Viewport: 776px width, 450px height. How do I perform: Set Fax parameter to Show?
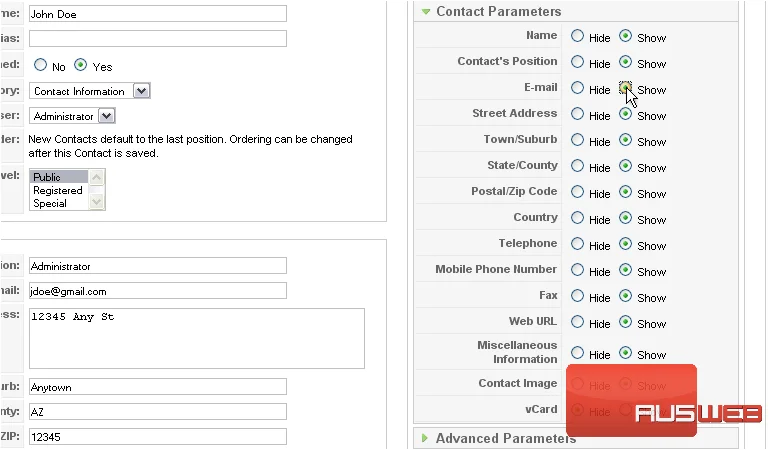click(626, 296)
